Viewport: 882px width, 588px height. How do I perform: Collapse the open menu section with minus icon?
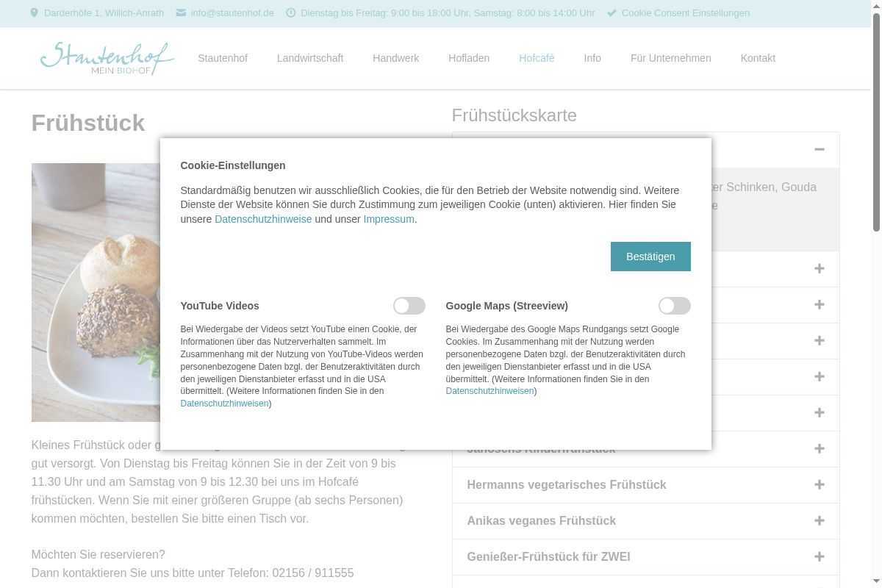click(x=819, y=149)
